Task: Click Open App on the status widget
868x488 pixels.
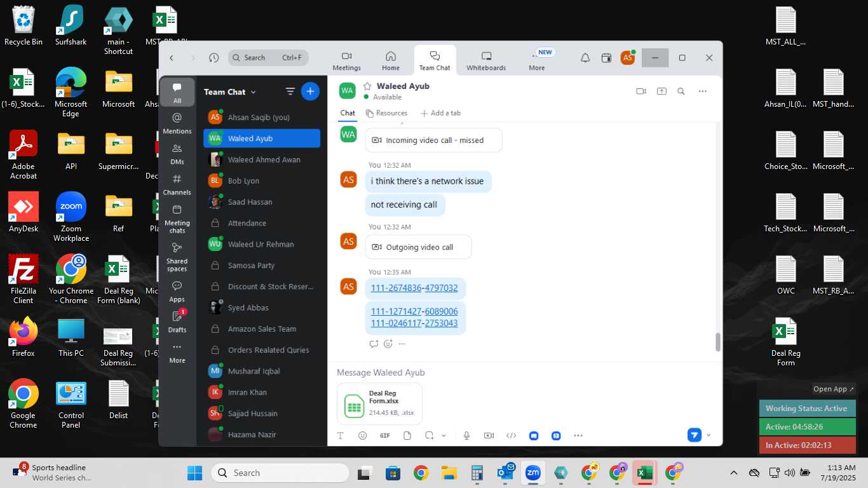Action: tap(834, 389)
